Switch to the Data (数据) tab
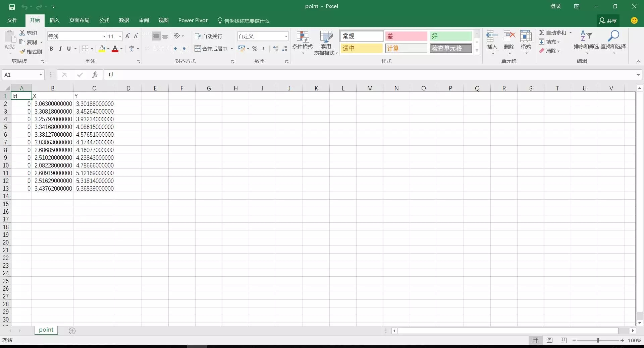The width and height of the screenshot is (644, 348). [124, 20]
